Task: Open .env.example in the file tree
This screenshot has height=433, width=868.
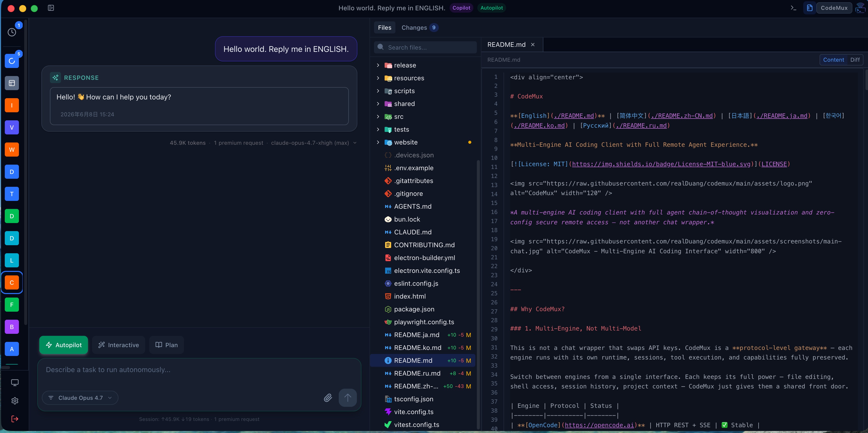Action: pyautogui.click(x=423, y=168)
